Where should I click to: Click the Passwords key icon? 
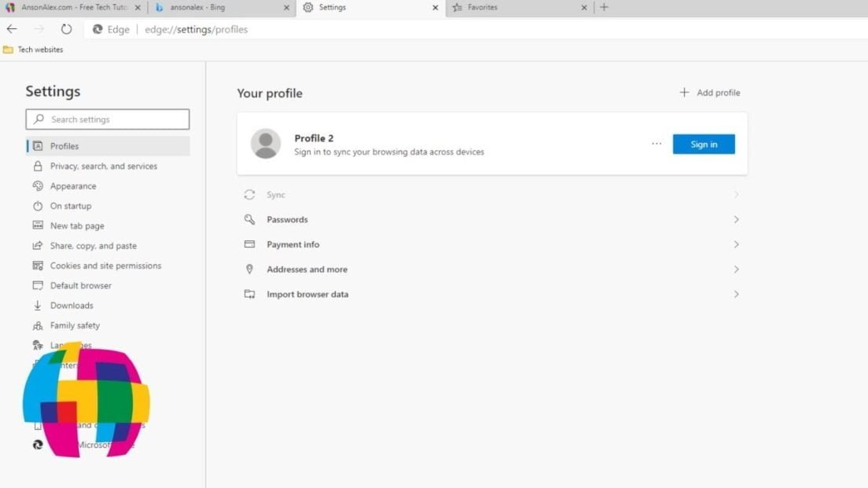249,219
